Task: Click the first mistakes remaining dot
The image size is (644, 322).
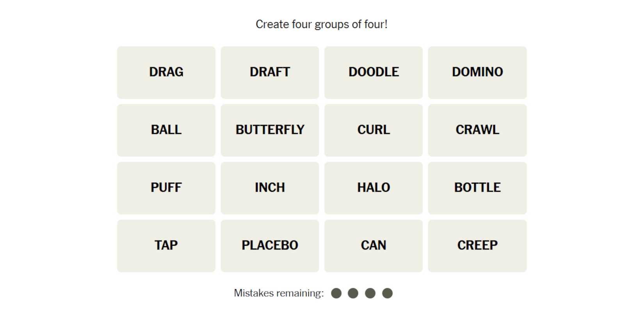Action: [x=336, y=293]
